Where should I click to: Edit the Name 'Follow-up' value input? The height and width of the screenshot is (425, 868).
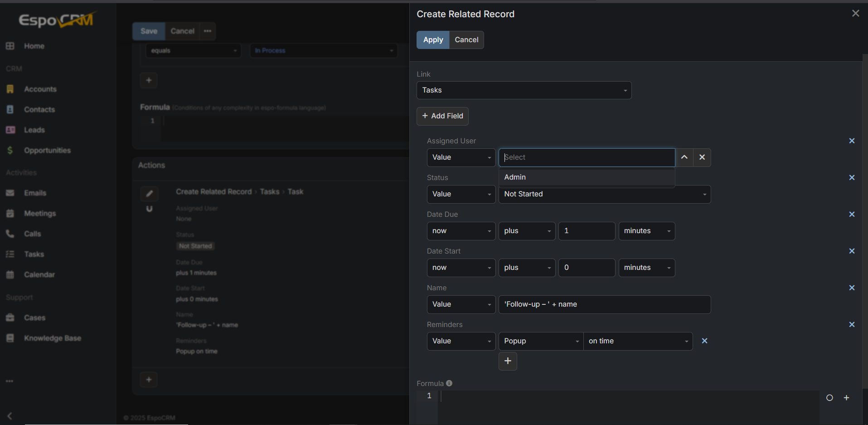click(605, 304)
